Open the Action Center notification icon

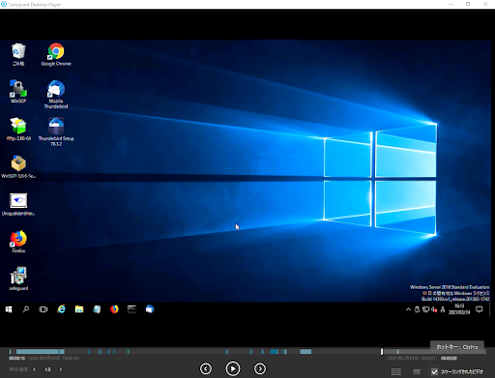[x=479, y=310]
